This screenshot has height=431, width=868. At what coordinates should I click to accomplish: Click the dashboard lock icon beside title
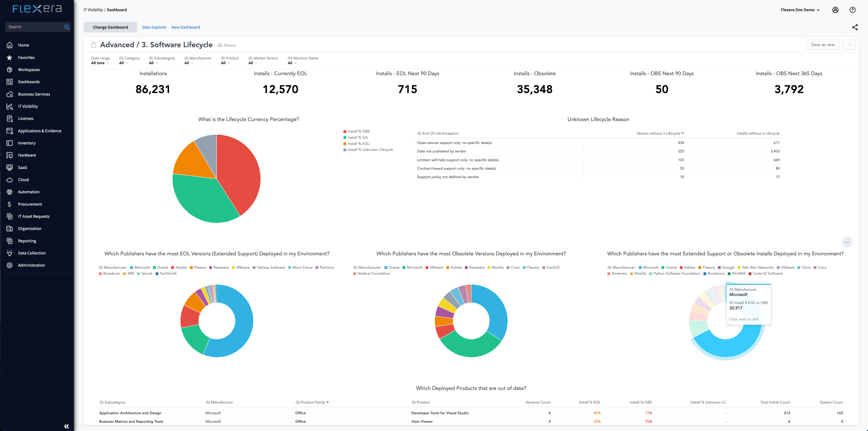click(x=94, y=45)
